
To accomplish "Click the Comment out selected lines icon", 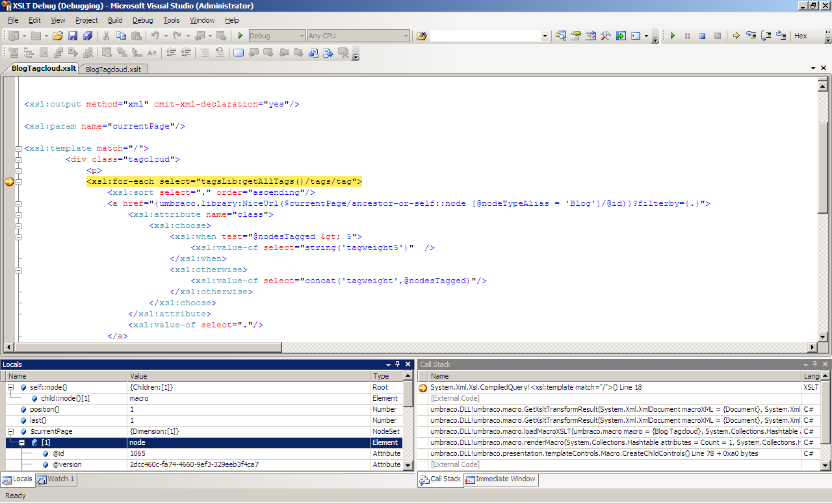I will click(204, 53).
